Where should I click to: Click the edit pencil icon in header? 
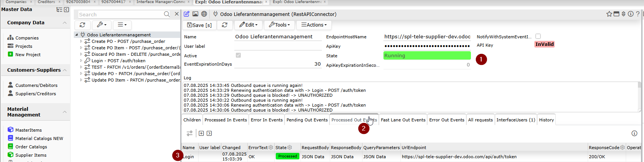(x=186, y=14)
